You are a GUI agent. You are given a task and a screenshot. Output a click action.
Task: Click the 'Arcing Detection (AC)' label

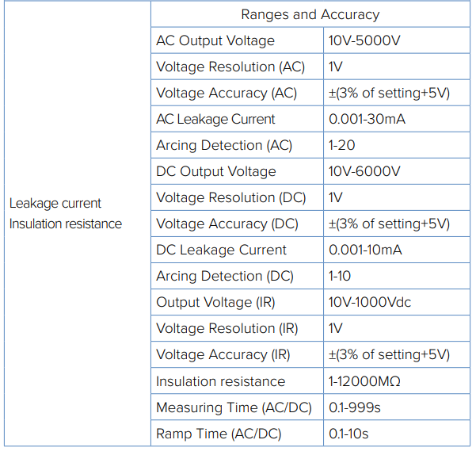pyautogui.click(x=224, y=145)
